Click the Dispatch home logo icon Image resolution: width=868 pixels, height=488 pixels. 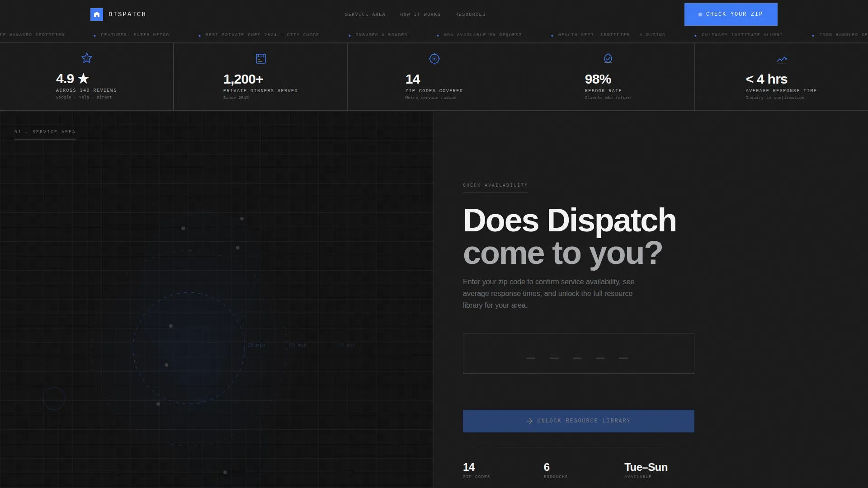[x=97, y=14]
